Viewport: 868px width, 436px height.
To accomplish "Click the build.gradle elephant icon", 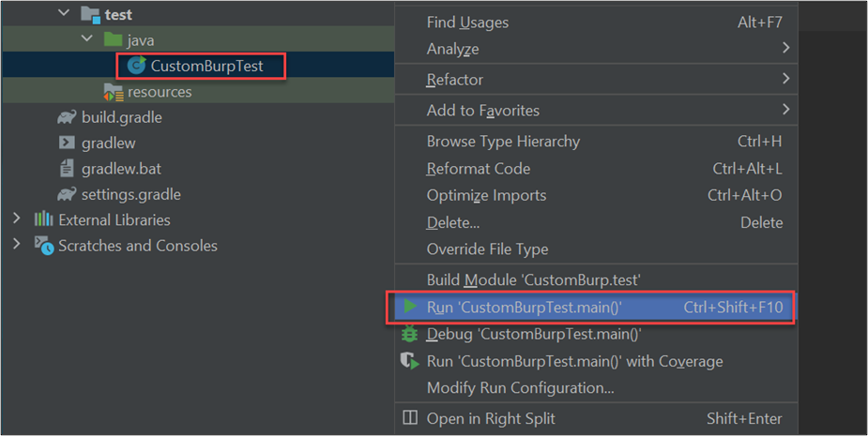I will (67, 117).
